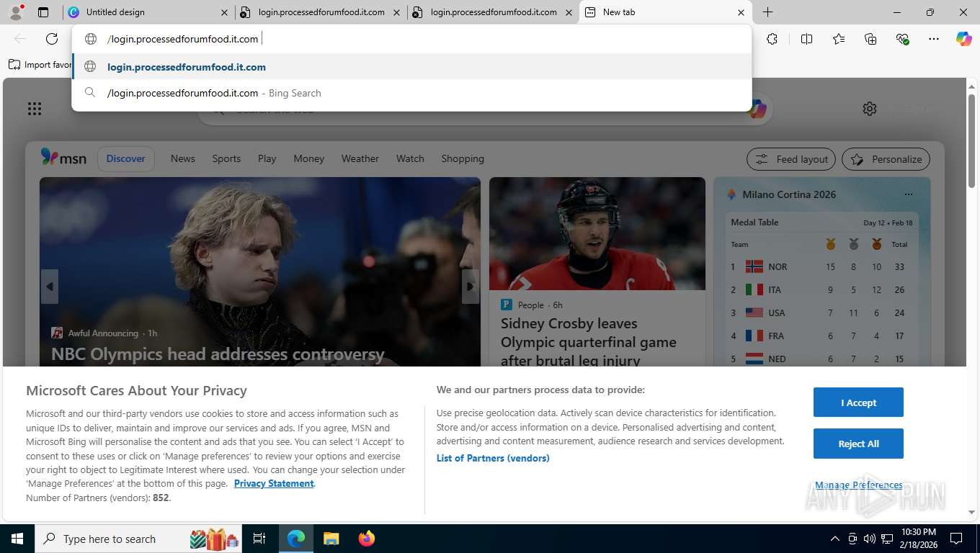The width and height of the screenshot is (980, 553).
Task: Close the Untitled design tab
Action: (224, 12)
